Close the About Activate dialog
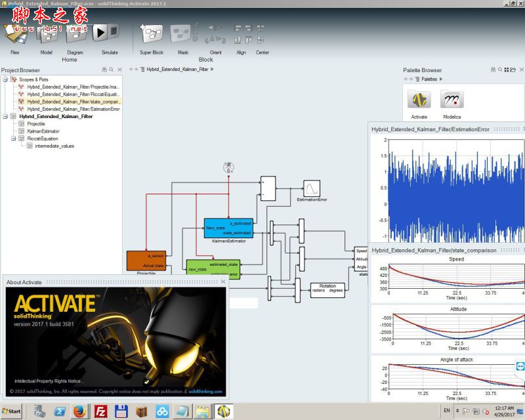525x420 pixels. pyautogui.click(x=223, y=282)
